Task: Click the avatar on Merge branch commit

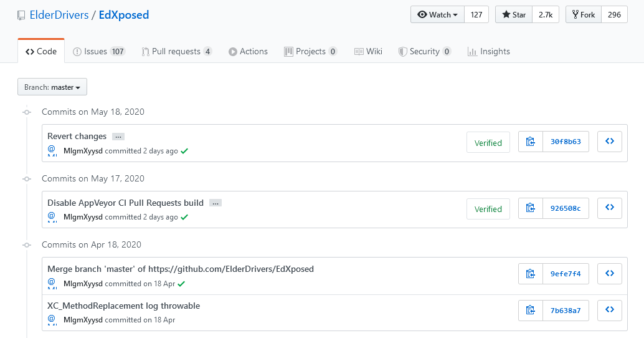Action: [x=52, y=283]
